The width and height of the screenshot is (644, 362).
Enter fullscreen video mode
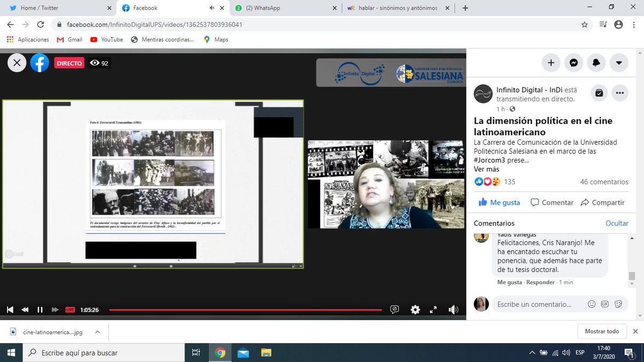[434, 309]
